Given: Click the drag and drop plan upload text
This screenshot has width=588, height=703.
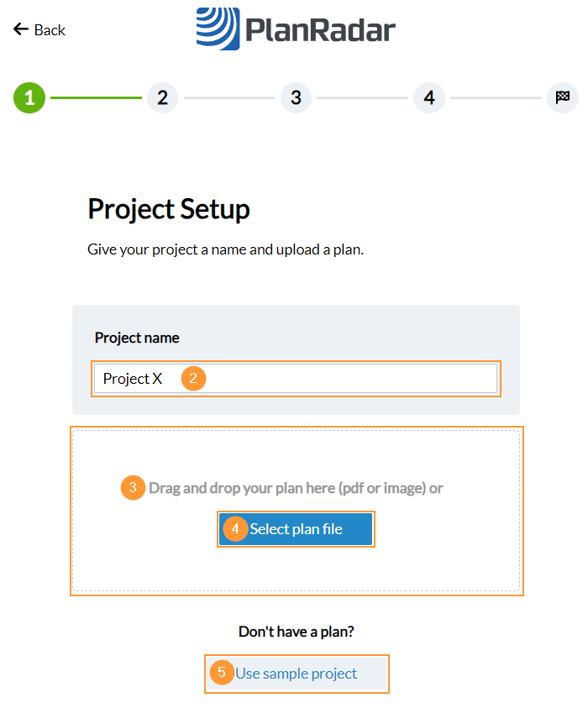Looking at the screenshot, I should (x=296, y=487).
